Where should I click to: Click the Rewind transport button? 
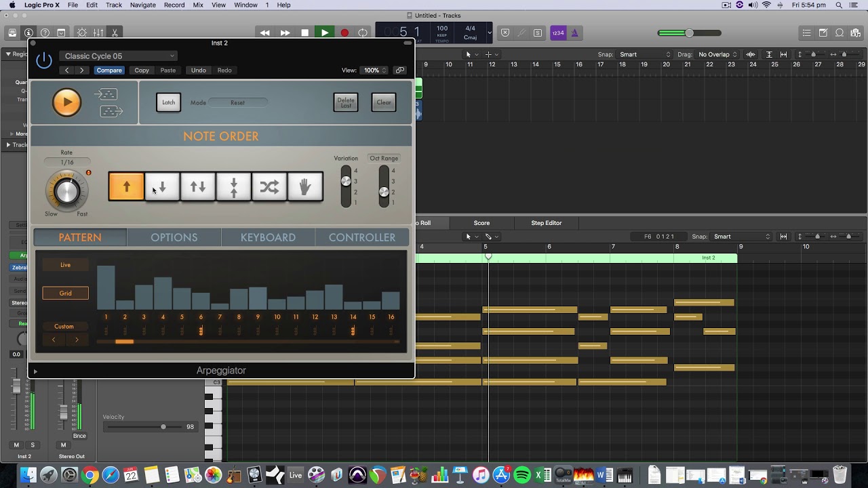pyautogui.click(x=265, y=33)
